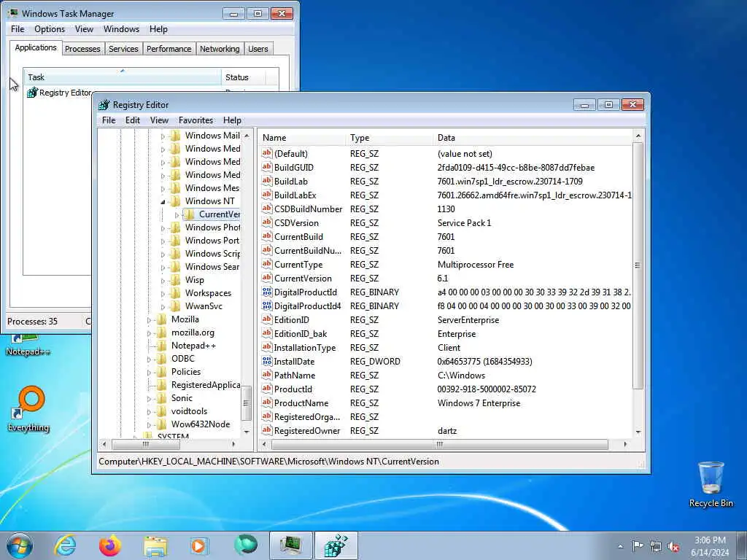The width and height of the screenshot is (747, 560).
Task: Click Task Manager title bar icon
Action: (13, 13)
